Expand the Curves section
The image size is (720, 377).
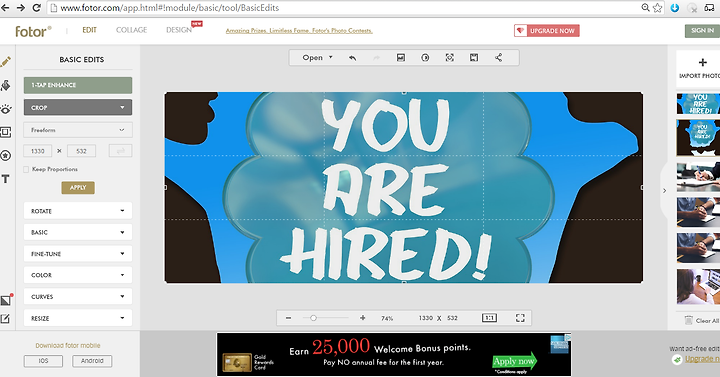click(78, 297)
